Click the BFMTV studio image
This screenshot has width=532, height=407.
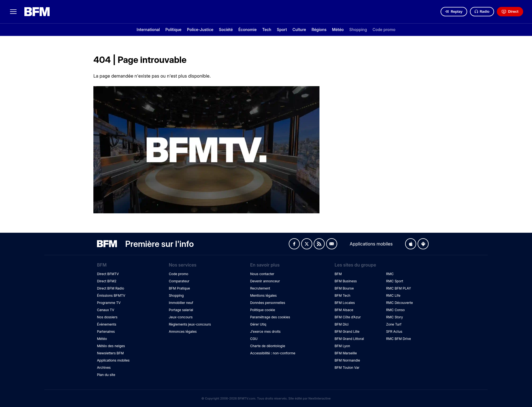point(206,150)
